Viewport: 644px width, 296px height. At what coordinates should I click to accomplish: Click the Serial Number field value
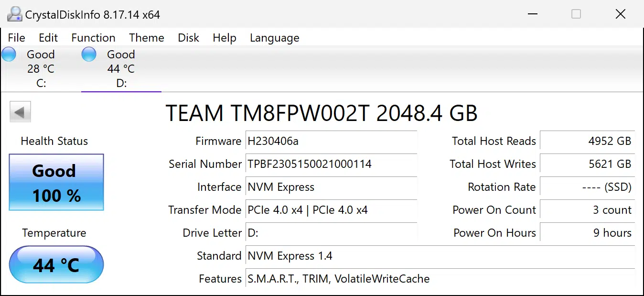click(x=331, y=164)
